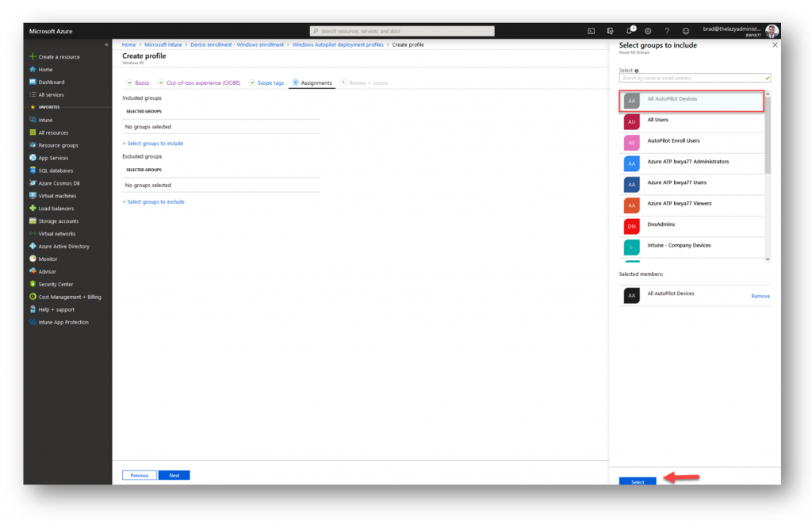The width and height of the screenshot is (812, 525).
Task: Click Windows Autopilot deployment profiles breadcrumb
Action: pos(338,44)
